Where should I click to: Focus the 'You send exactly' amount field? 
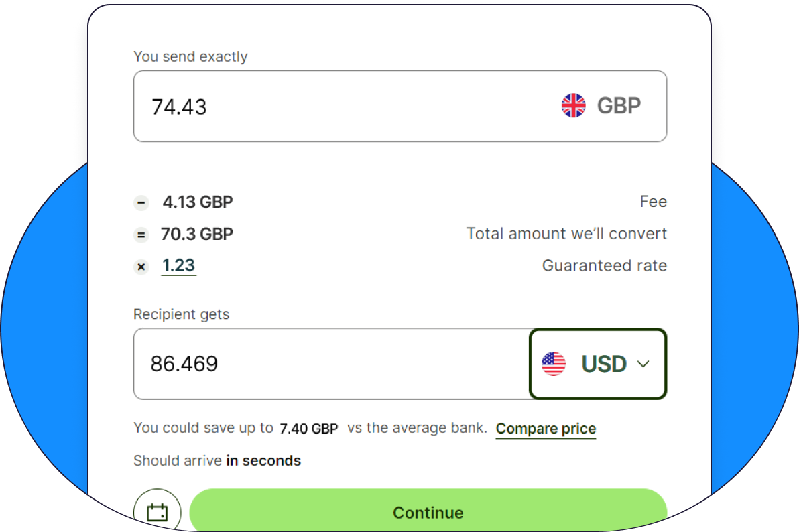click(335, 107)
